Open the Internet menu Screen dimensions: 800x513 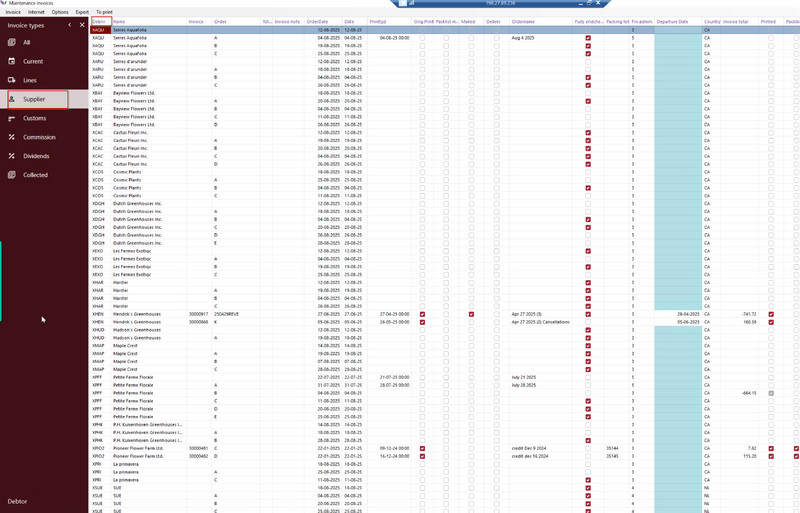[x=35, y=11]
